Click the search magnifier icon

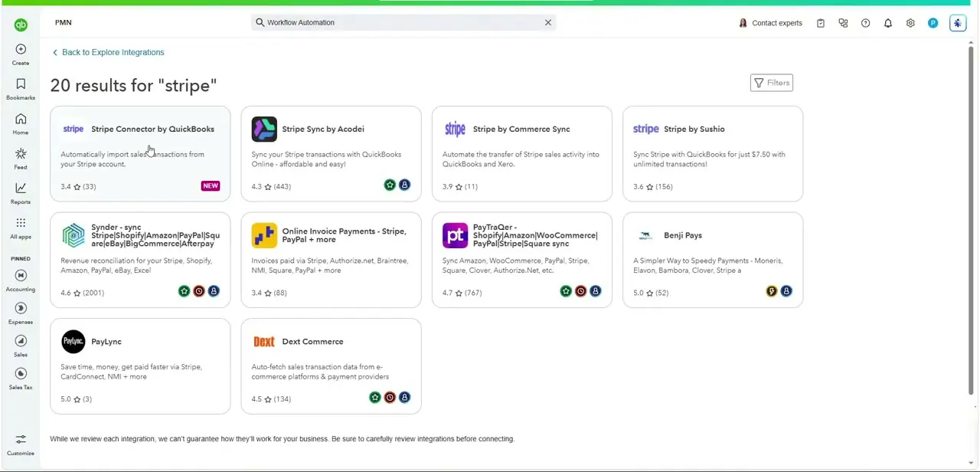pyautogui.click(x=260, y=22)
